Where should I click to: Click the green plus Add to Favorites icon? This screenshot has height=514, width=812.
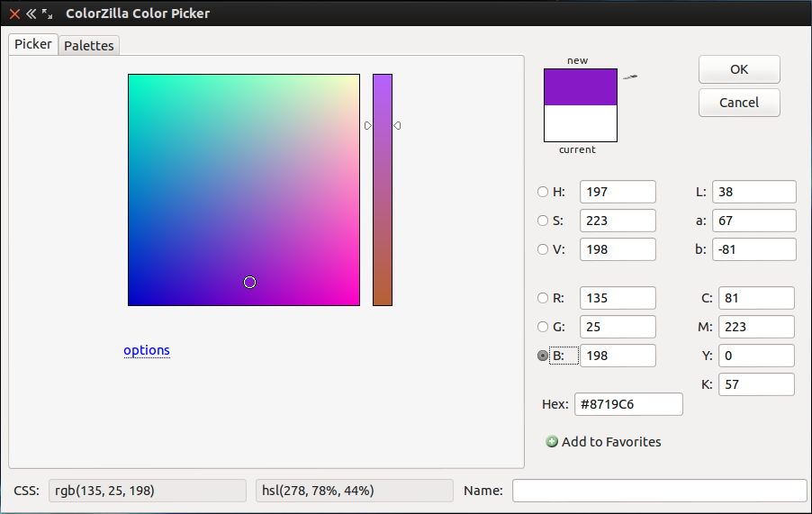(x=552, y=441)
